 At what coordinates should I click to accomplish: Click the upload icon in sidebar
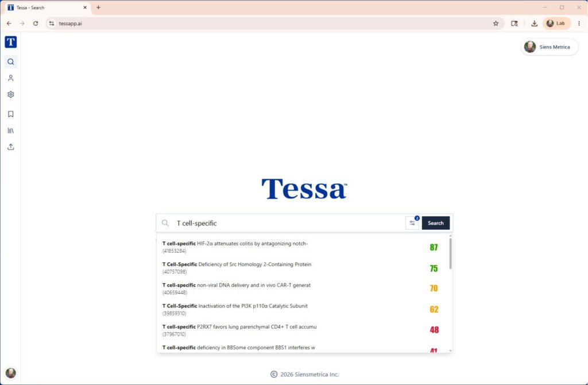pyautogui.click(x=10, y=147)
